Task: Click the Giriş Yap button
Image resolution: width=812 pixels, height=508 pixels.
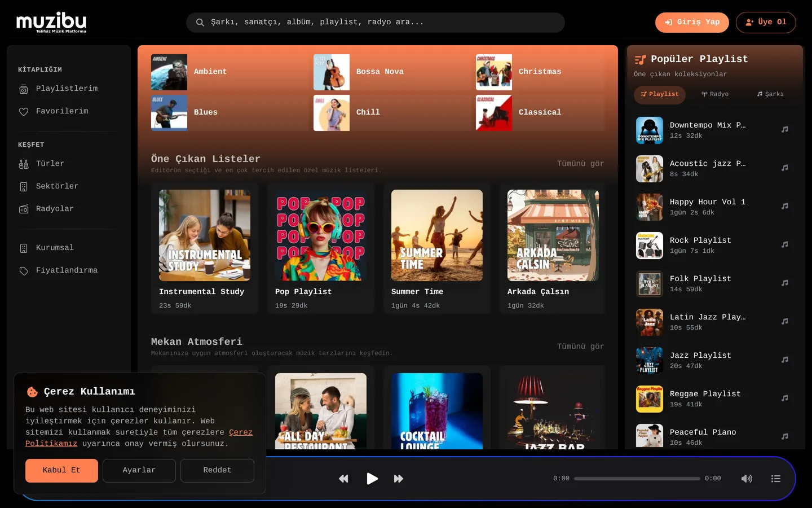Action: coord(692,23)
